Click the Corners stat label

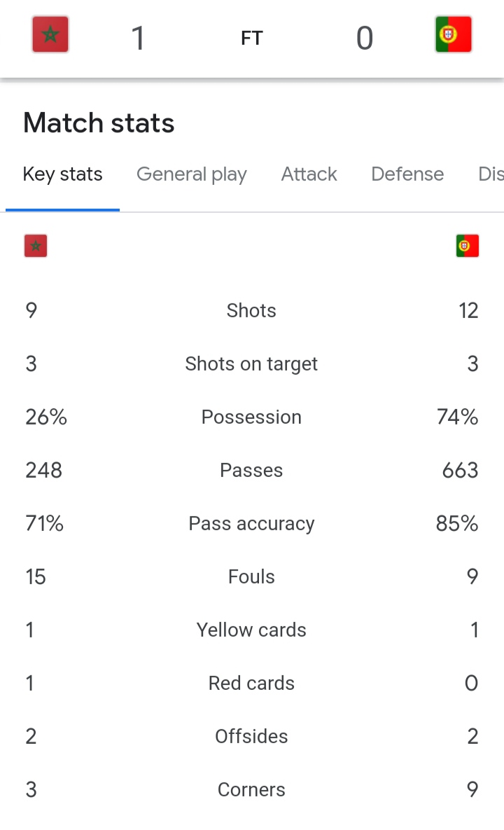coord(251,790)
